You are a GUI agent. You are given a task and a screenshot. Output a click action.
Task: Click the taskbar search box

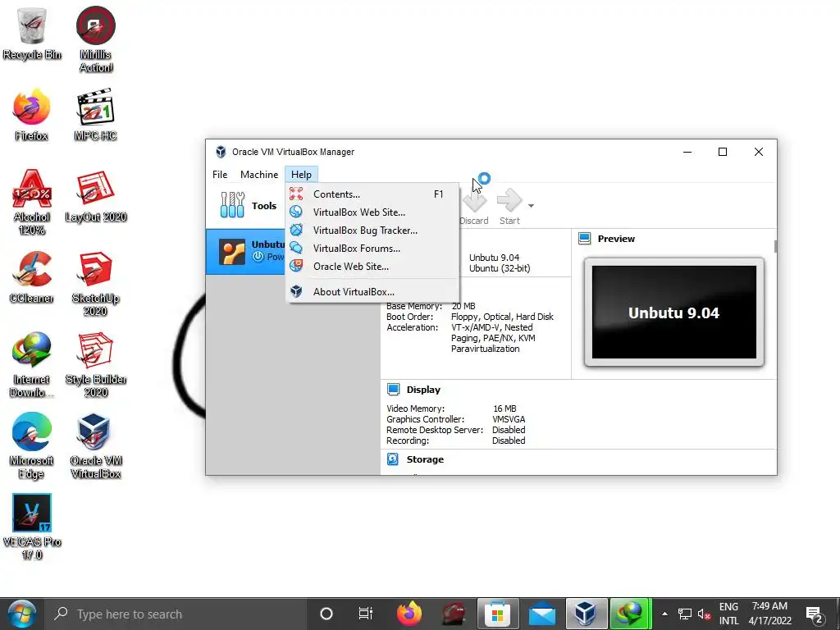click(x=177, y=614)
